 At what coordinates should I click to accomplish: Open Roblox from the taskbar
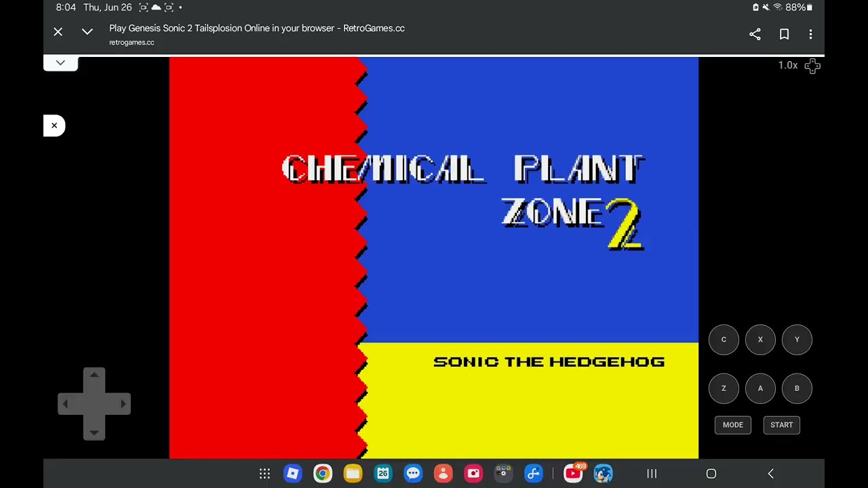(x=293, y=474)
